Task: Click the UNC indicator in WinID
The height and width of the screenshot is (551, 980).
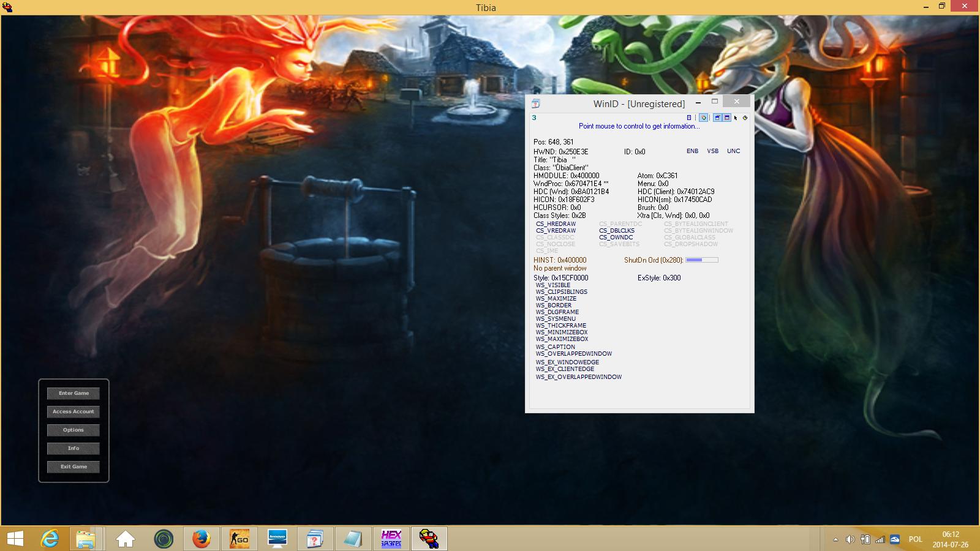Action: tap(734, 151)
